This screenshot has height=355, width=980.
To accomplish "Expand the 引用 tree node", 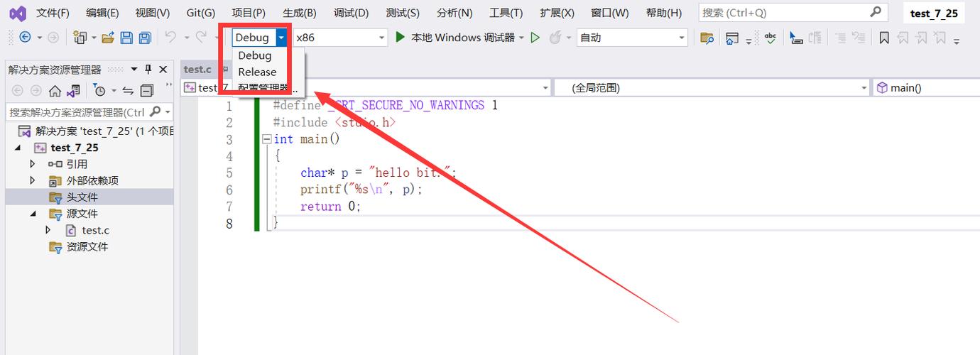I will 33,164.
